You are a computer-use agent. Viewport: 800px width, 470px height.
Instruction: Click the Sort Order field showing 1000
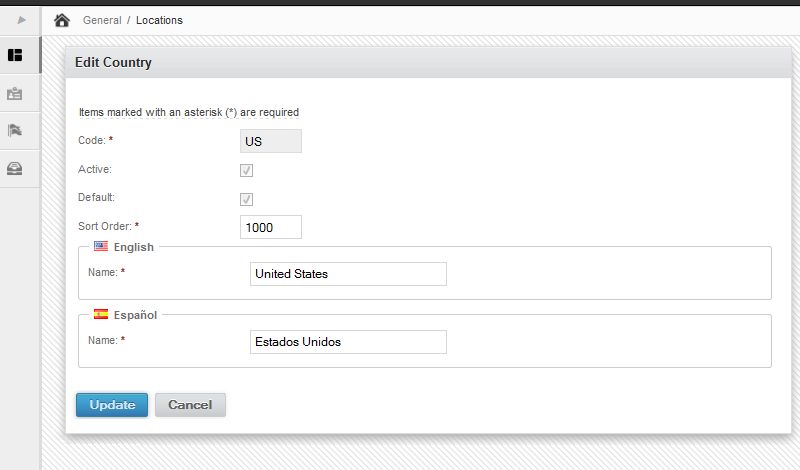[x=271, y=227]
